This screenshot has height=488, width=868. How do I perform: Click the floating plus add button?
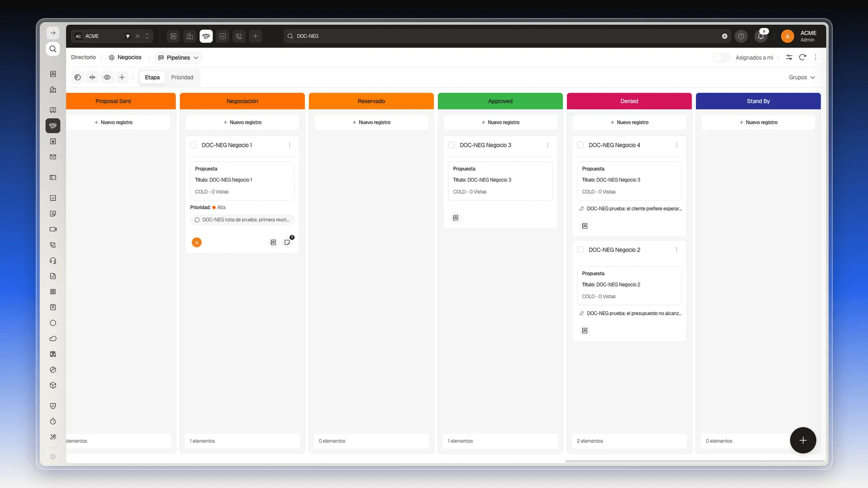803,440
